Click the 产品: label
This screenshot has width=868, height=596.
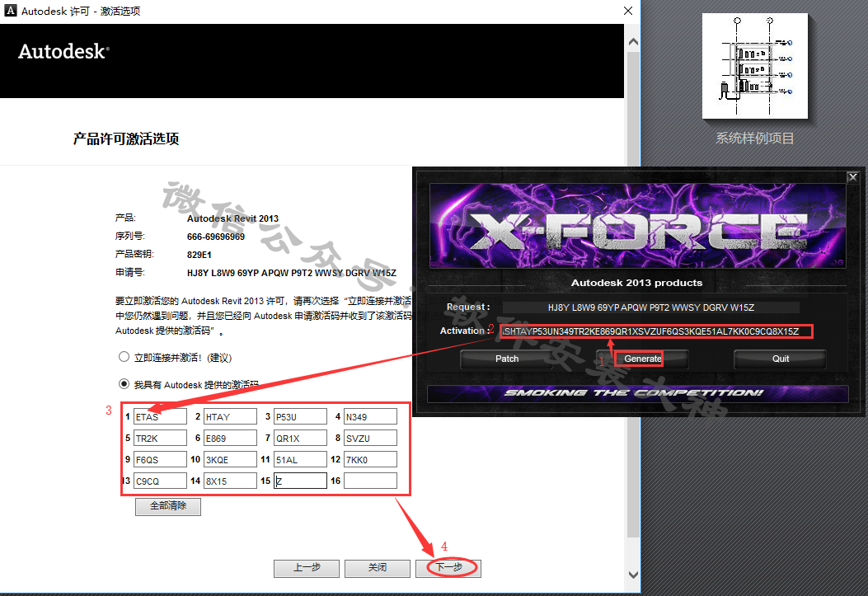click(x=125, y=218)
